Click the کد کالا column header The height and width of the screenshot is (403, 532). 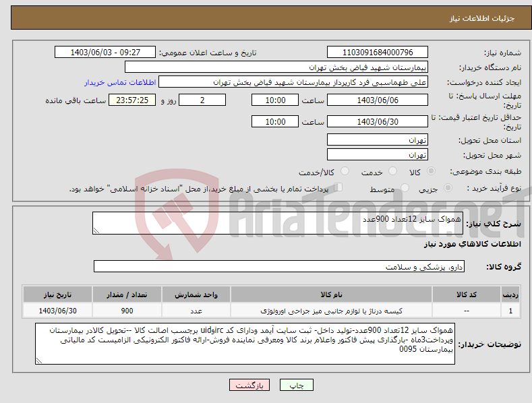coord(466,294)
